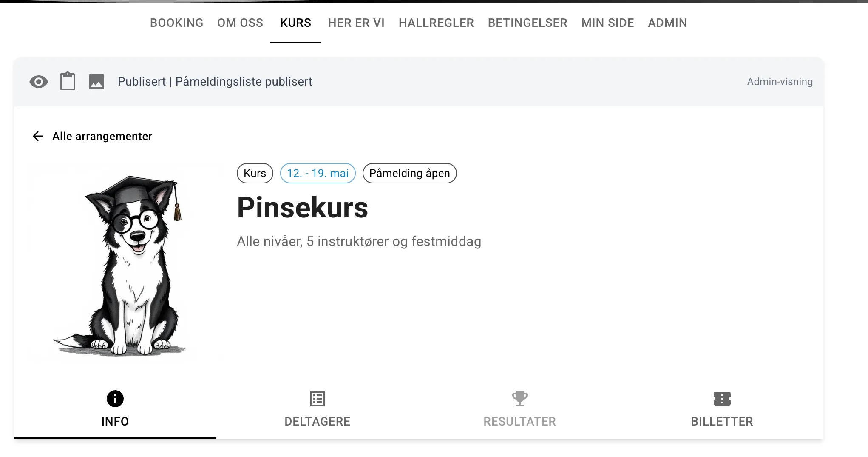This screenshot has height=457, width=868.
Task: Click the Resultater trophy icon
Action: pos(519,399)
